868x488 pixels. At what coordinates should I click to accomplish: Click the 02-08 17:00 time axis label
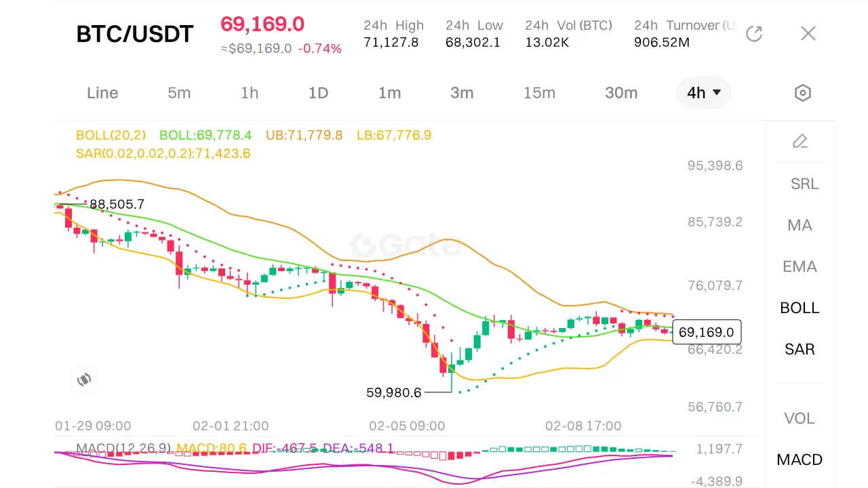[x=583, y=426]
